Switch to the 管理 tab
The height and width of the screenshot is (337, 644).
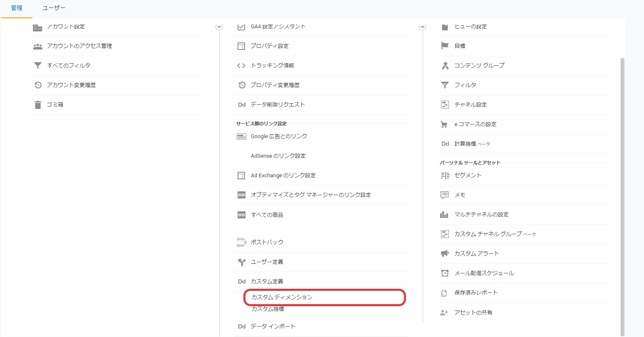click(x=17, y=8)
